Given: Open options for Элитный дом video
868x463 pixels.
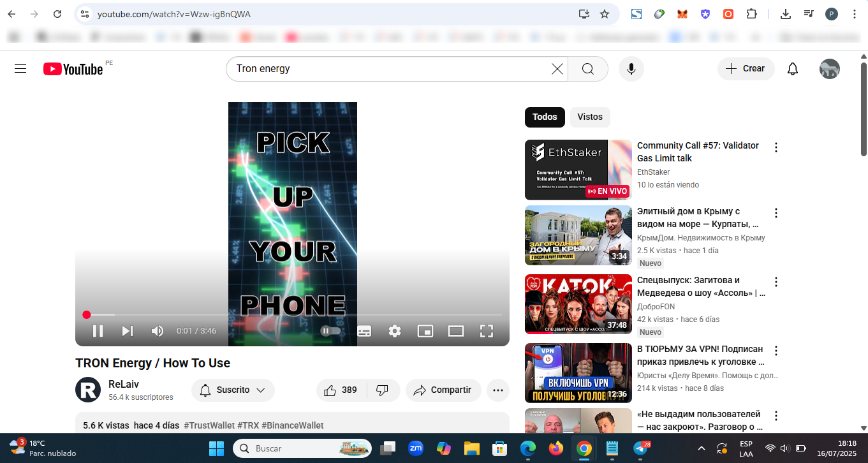Looking at the screenshot, I should point(776,213).
